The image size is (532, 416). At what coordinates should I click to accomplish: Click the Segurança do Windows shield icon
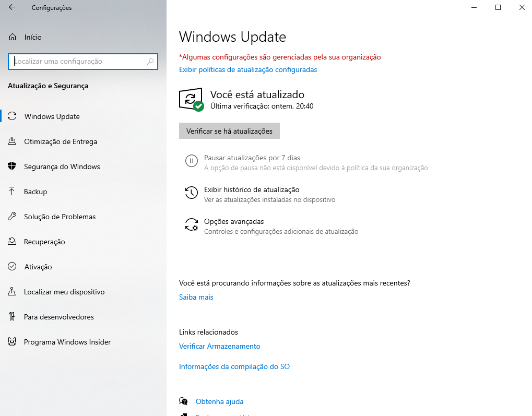[x=12, y=167]
